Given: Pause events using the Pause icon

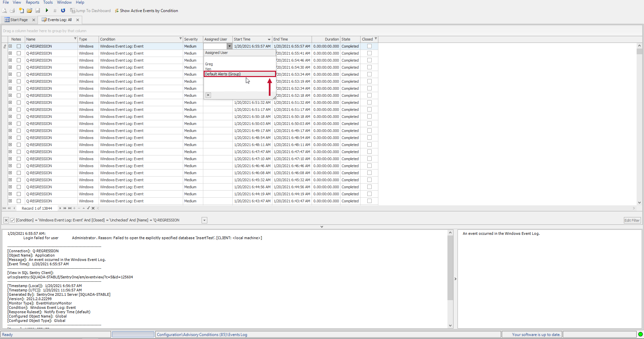Looking at the screenshot, I should tap(55, 10).
